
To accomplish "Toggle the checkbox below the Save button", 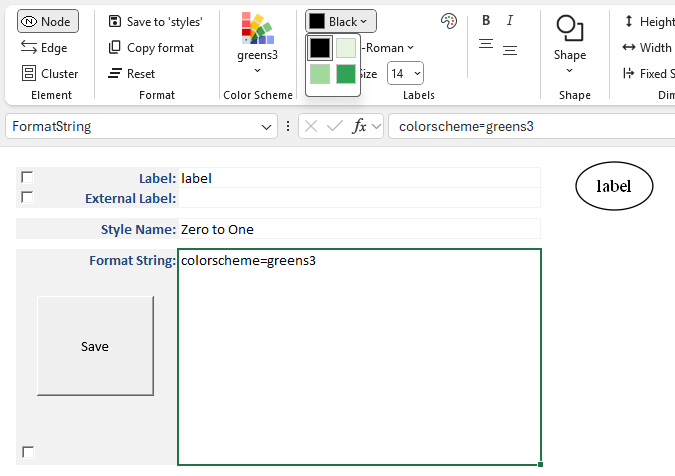I will click(28, 452).
